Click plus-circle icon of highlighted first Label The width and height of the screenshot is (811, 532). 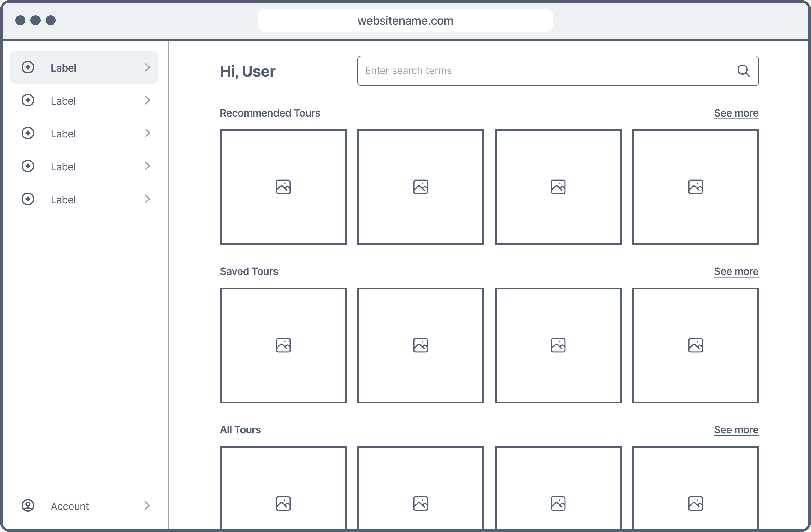click(28, 67)
